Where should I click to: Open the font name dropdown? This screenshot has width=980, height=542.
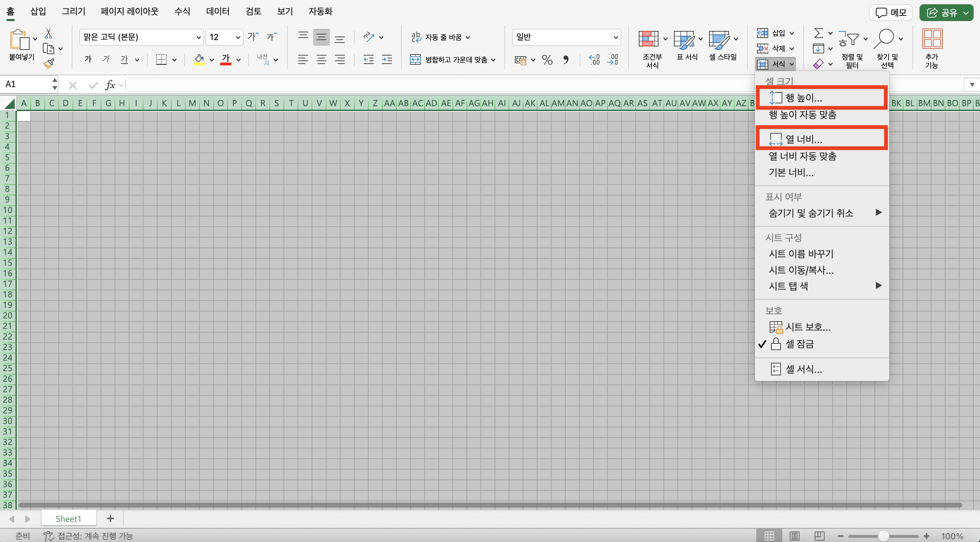[x=198, y=37]
